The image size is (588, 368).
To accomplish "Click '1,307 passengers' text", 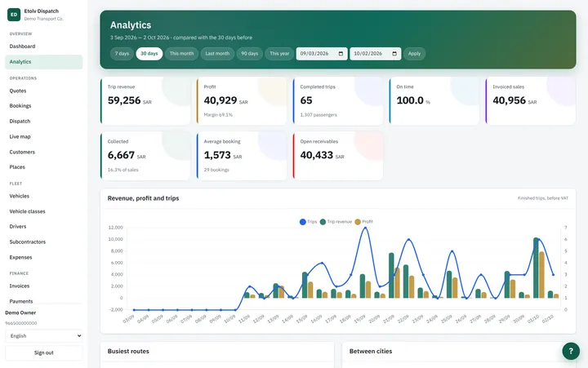I will pos(318,115).
